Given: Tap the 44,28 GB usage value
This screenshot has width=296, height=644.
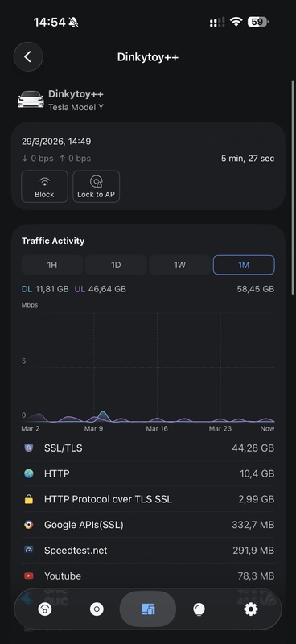Looking at the screenshot, I should coord(253,448).
